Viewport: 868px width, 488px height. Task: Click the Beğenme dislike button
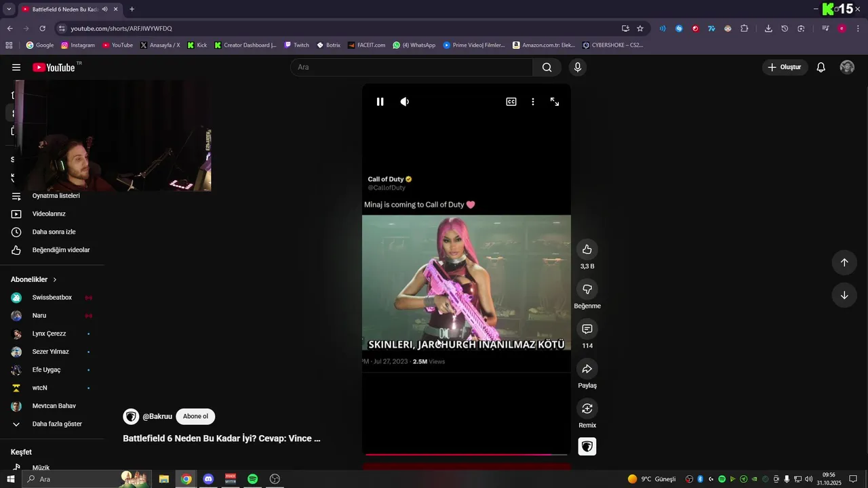tap(587, 289)
